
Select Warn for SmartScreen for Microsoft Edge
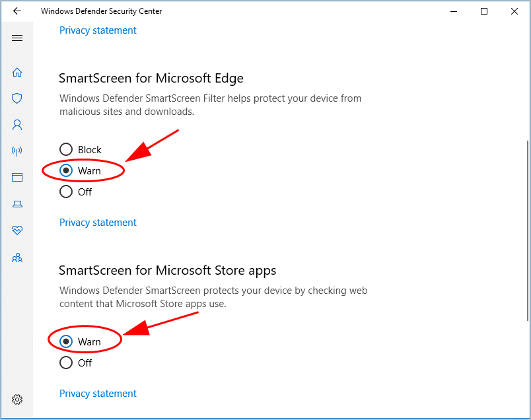pyautogui.click(x=66, y=170)
